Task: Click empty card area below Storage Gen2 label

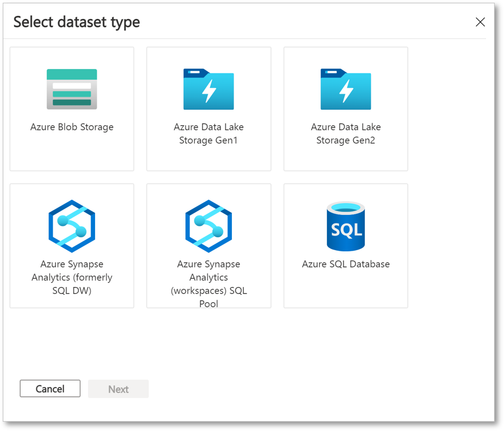Action: 346,159
